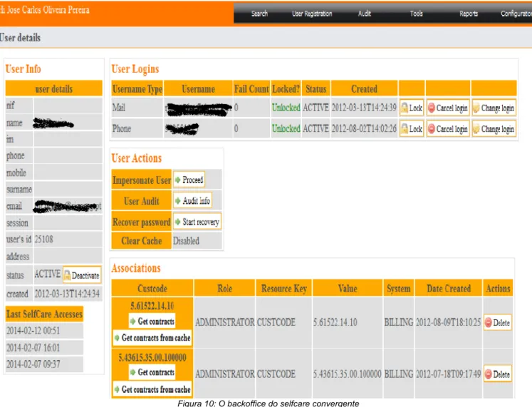The height and width of the screenshot is (407, 532).
Task: Click the Recover password label
Action: click(142, 222)
